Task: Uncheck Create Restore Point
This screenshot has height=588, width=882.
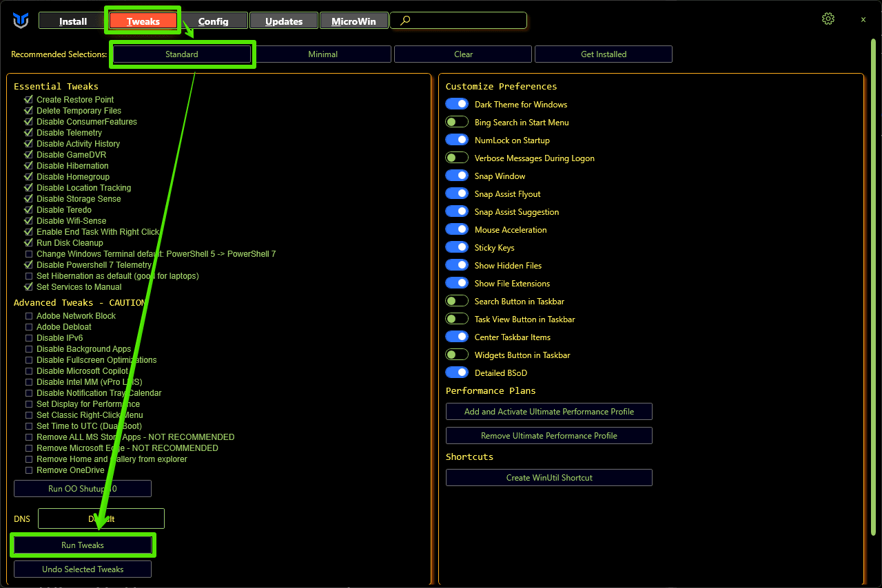Action: pyautogui.click(x=29, y=100)
